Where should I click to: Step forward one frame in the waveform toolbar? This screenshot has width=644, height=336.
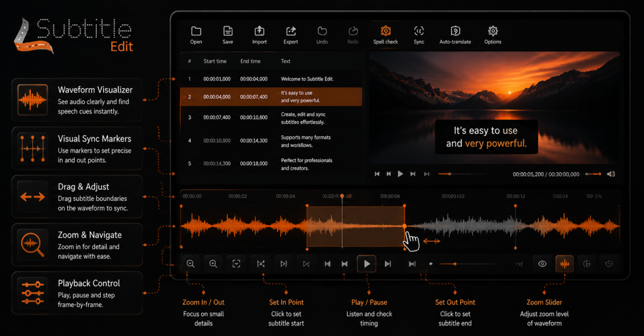click(387, 264)
